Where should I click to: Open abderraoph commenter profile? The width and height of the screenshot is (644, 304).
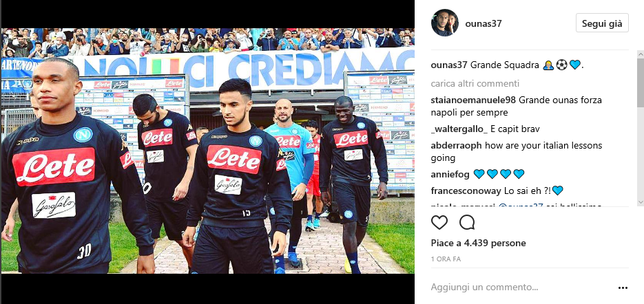tap(456, 145)
